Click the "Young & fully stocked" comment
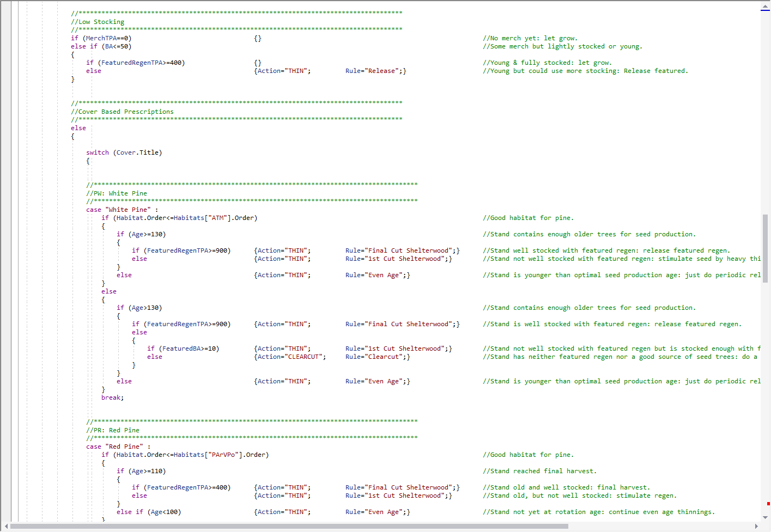The width and height of the screenshot is (771, 532). click(548, 63)
